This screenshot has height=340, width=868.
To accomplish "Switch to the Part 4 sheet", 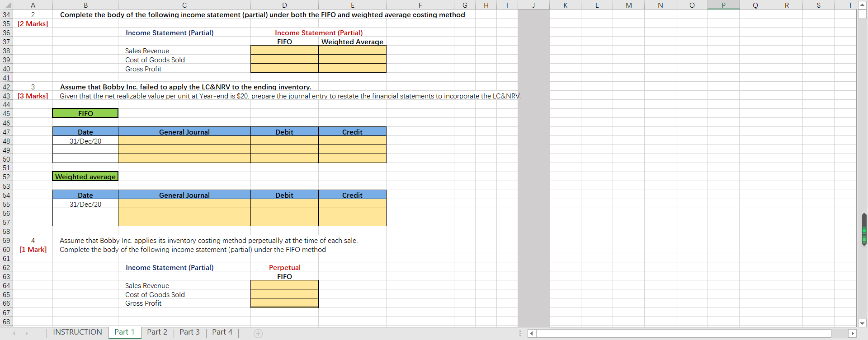I will pos(222,332).
